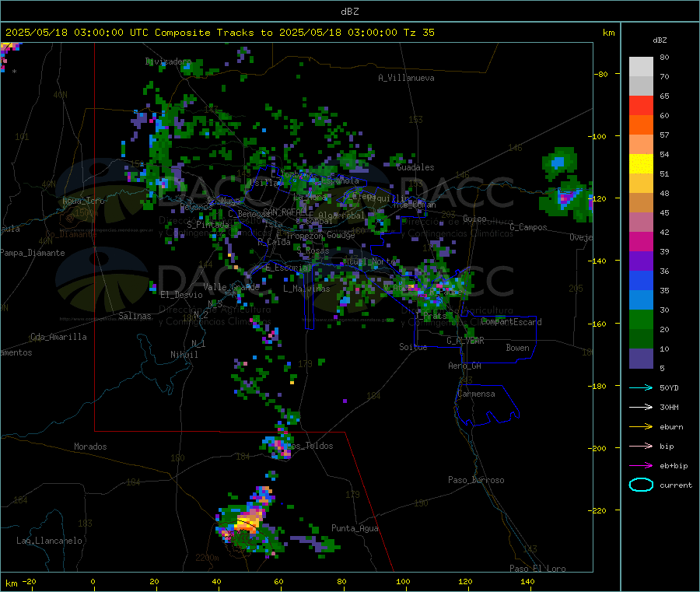
Task: Click the 'S_Rosas' map label
Action: (313, 251)
